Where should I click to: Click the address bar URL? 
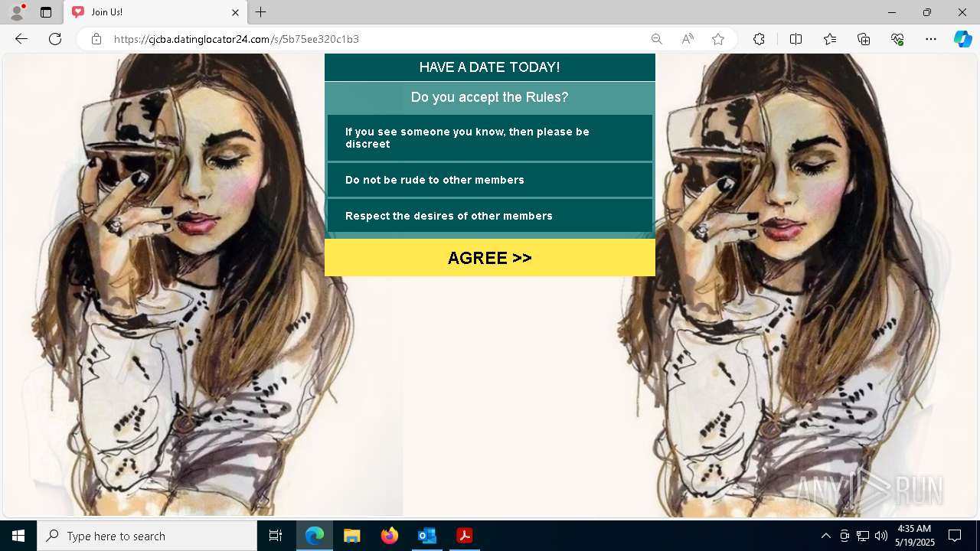tap(237, 39)
